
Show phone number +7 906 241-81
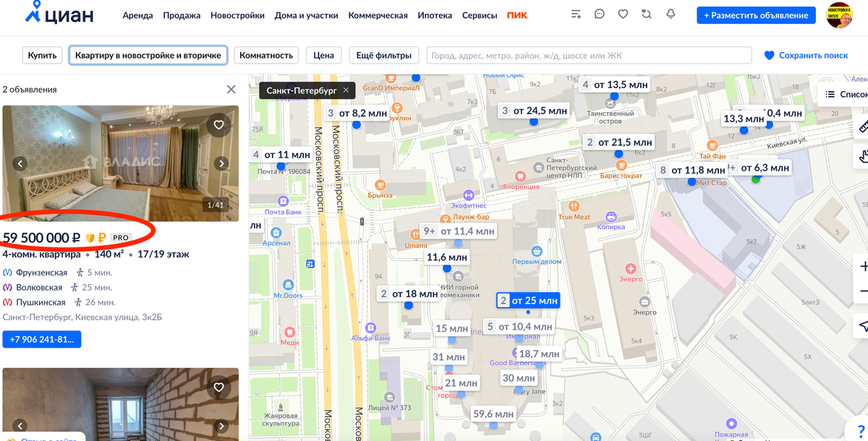tap(42, 339)
